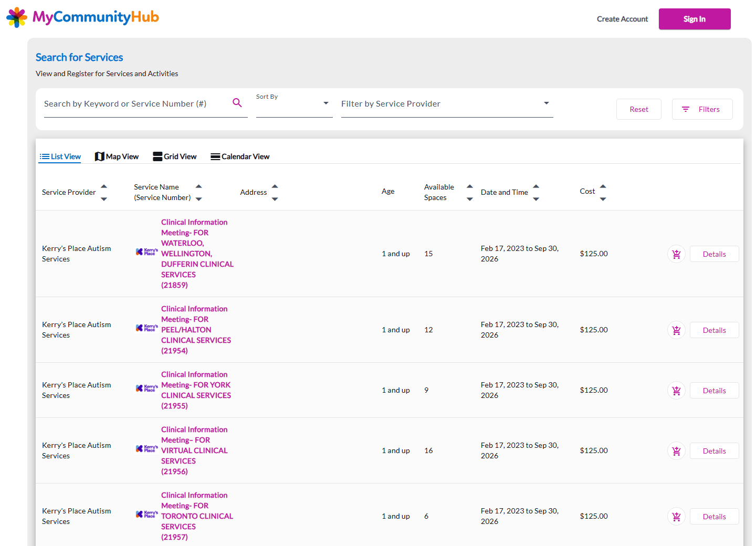Viewport: 756px width, 546px height.
Task: Sort Service Name descending arrow
Action: (199, 199)
